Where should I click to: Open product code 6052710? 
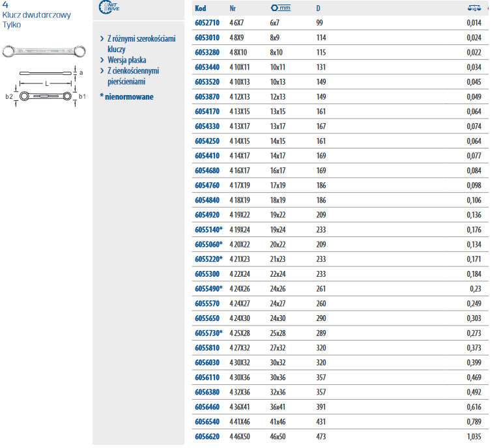[x=207, y=23]
